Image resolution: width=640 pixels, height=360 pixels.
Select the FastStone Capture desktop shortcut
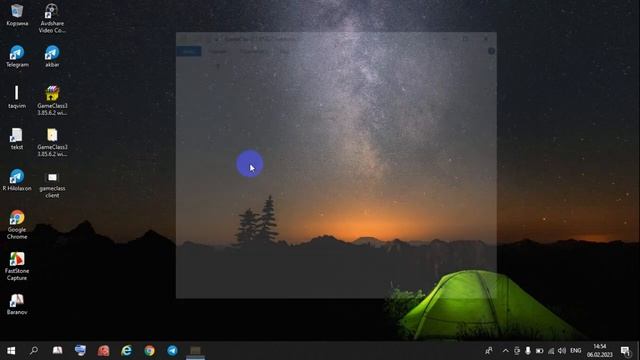coord(17,266)
